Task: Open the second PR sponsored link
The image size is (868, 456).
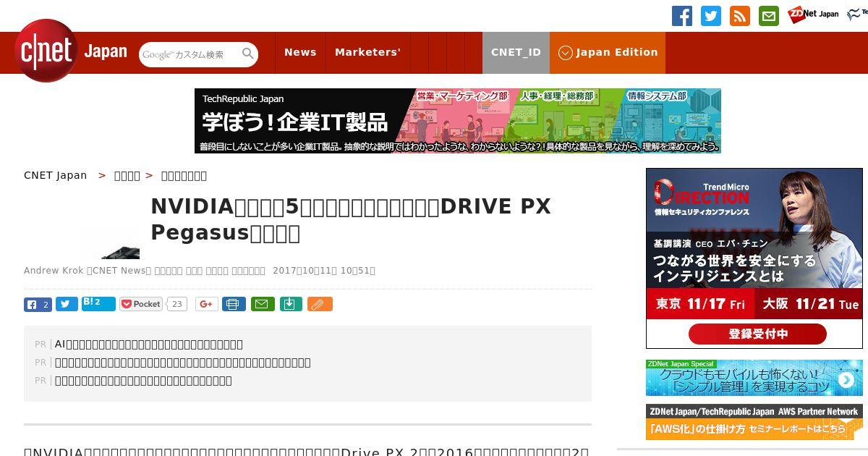Action: [x=183, y=362]
